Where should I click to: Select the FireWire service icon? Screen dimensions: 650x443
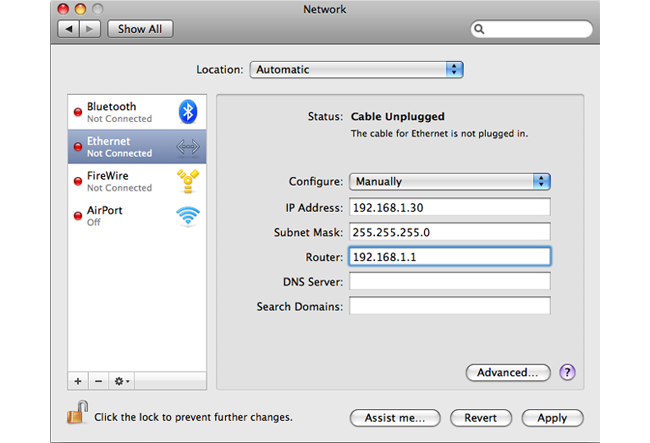[x=187, y=181]
